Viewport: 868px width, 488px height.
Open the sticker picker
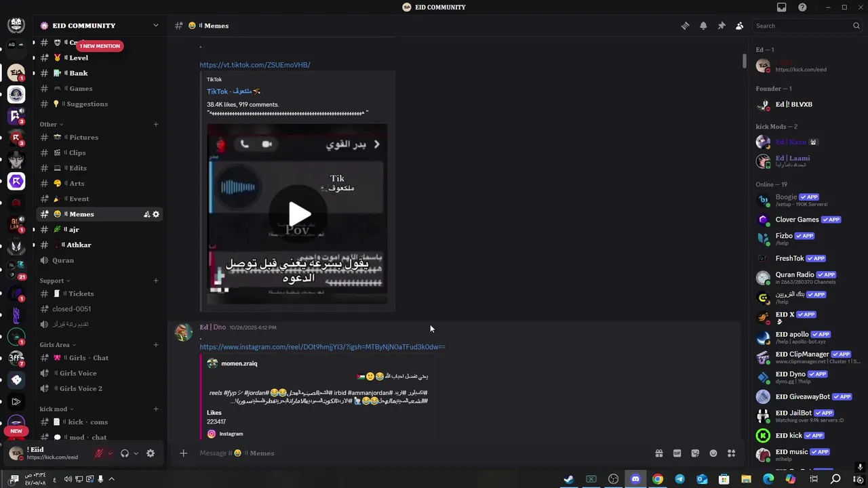695,453
